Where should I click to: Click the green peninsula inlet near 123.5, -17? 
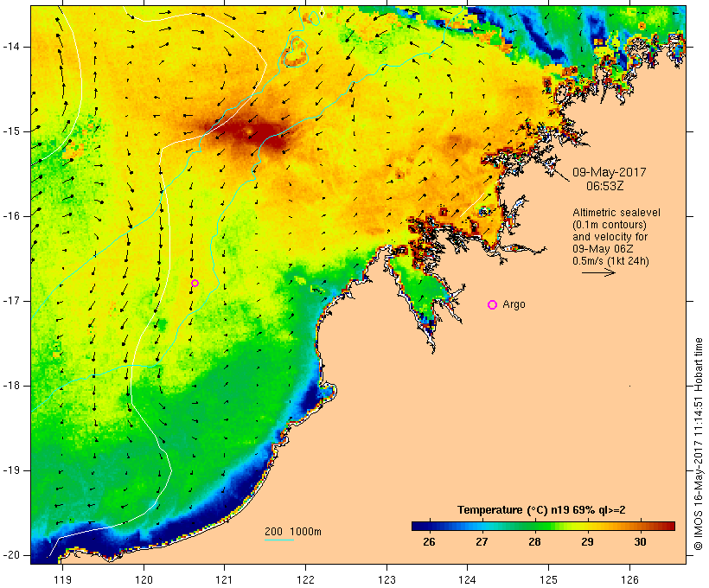418,291
